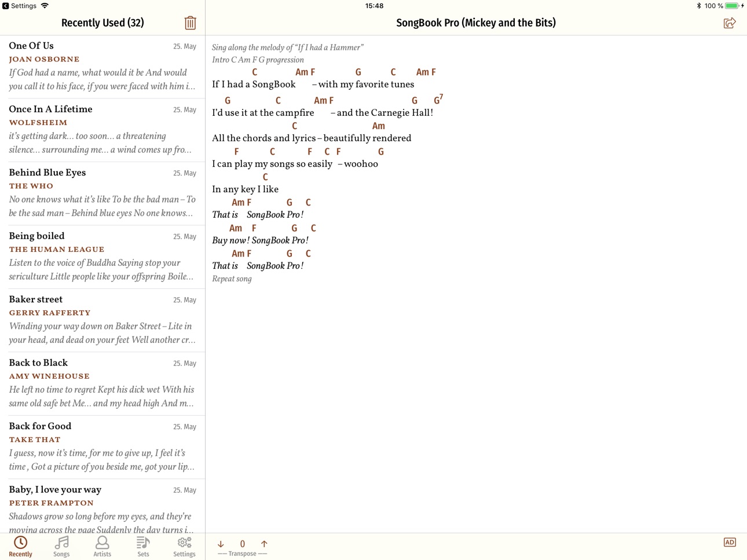Screen dimensions: 747x560
Task: Switch to the Songs tab
Action: click(x=61, y=546)
